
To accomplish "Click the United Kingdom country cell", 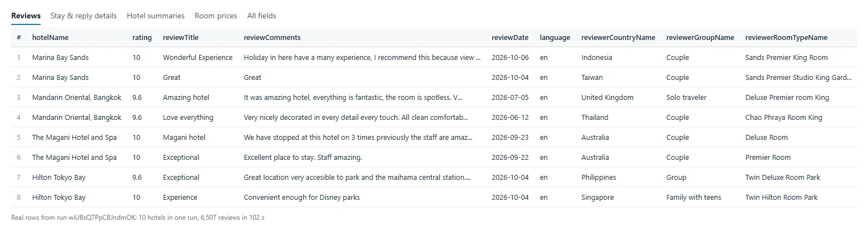I will click(x=607, y=98).
